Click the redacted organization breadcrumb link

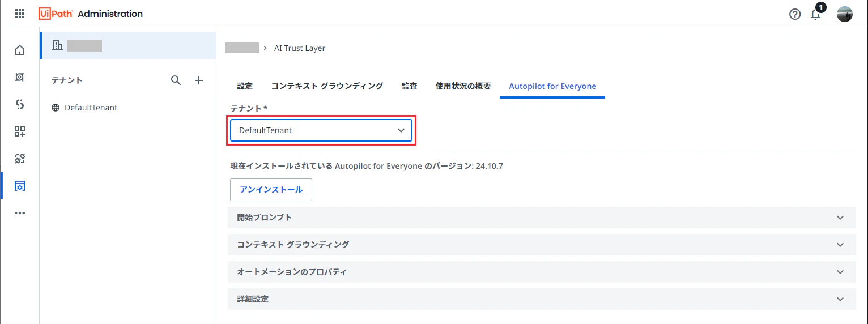[242, 48]
